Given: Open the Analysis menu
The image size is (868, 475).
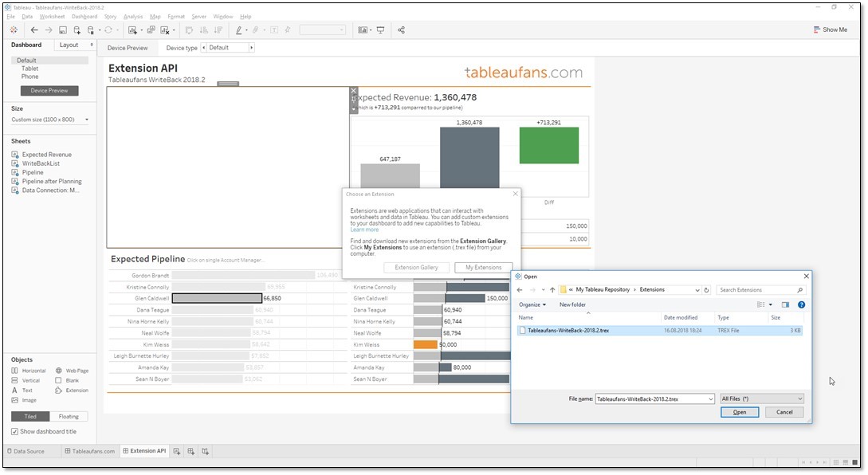Looking at the screenshot, I should coord(132,16).
